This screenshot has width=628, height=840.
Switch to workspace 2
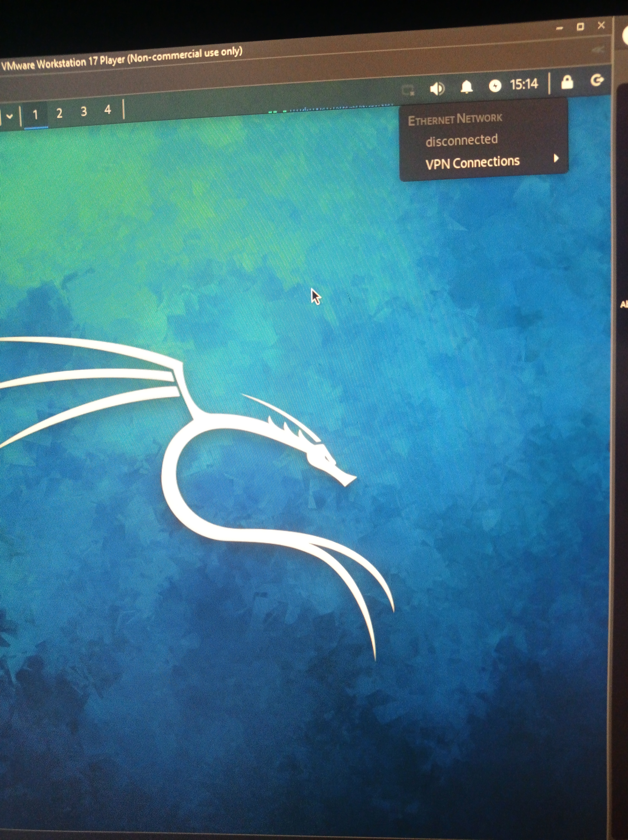pos(59,113)
